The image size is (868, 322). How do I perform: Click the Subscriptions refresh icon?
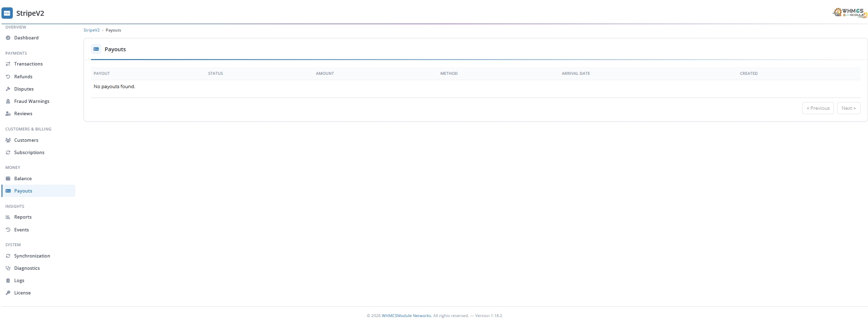click(8, 153)
